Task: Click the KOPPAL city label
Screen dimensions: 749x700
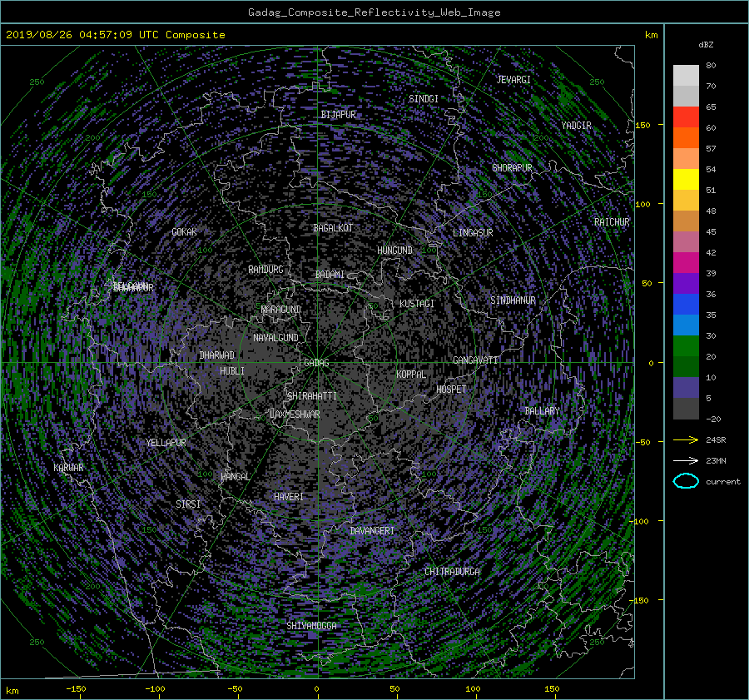Action: [411, 375]
